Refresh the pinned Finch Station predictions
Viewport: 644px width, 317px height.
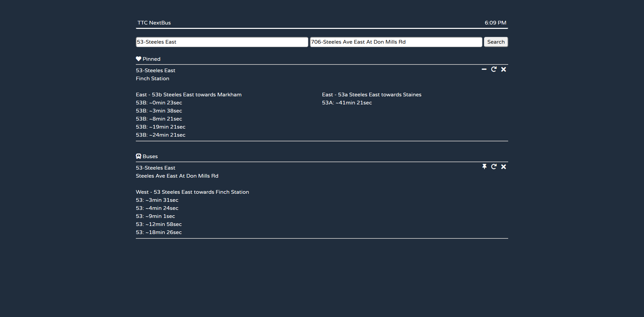(x=494, y=69)
